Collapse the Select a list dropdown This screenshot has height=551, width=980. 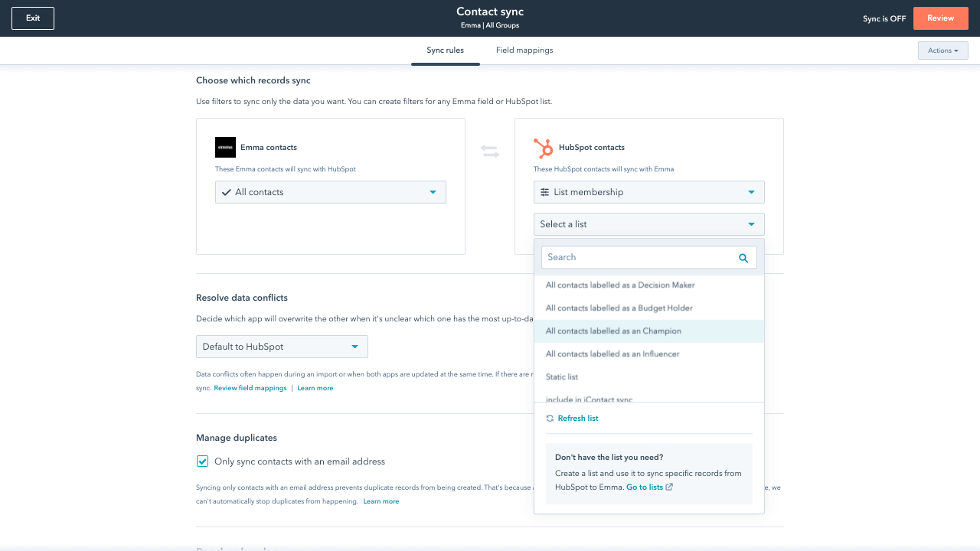click(x=648, y=224)
